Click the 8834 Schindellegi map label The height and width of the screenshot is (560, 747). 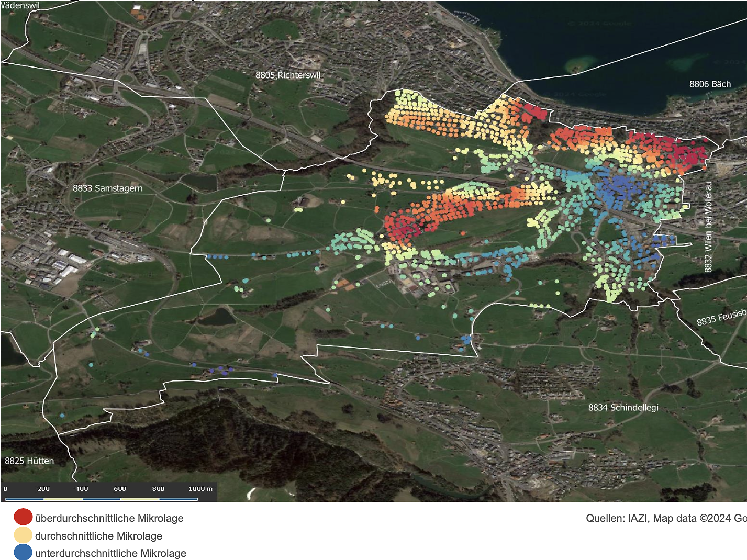(623, 408)
